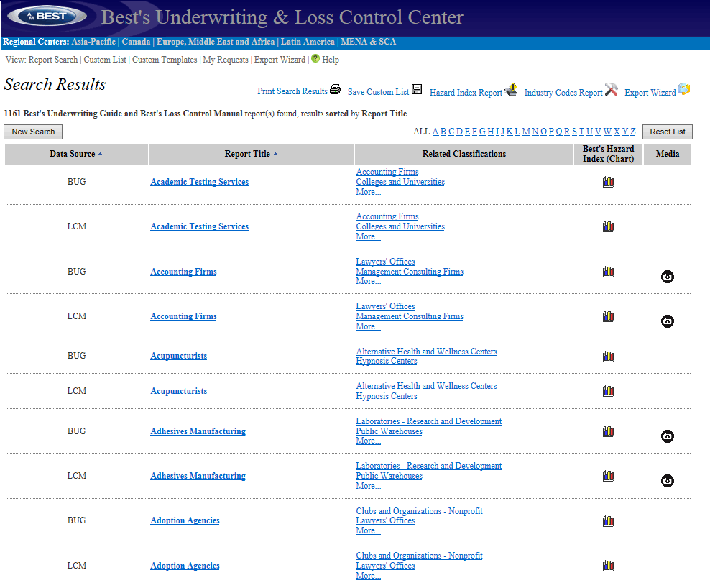The width and height of the screenshot is (710, 588).
Task: Open Hypnosis Centers under LCM Acupuncturists
Action: point(386,396)
